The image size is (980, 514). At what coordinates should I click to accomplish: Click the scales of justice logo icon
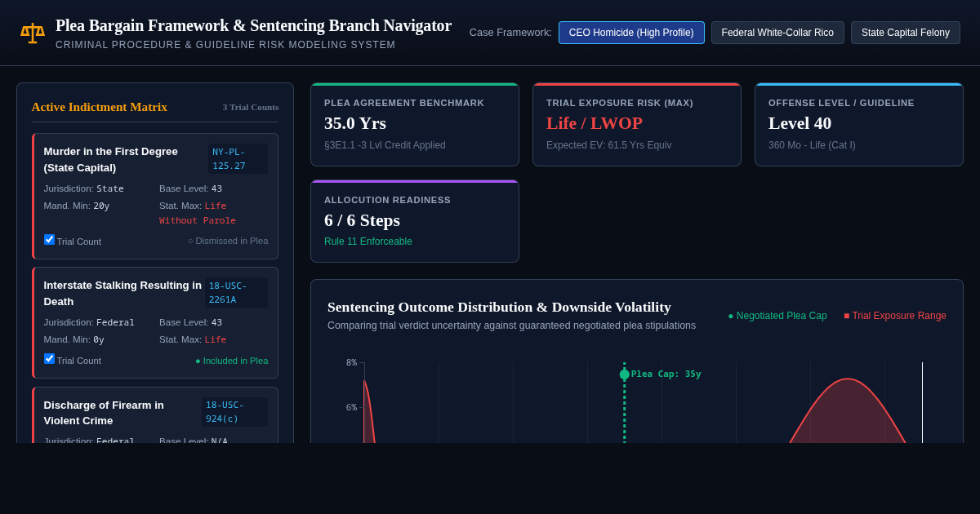[33, 33]
